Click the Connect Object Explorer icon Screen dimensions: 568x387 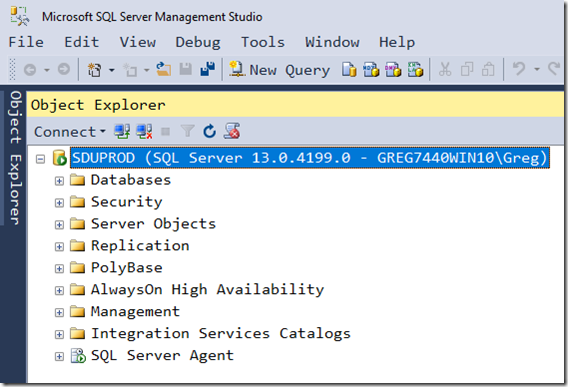[122, 131]
